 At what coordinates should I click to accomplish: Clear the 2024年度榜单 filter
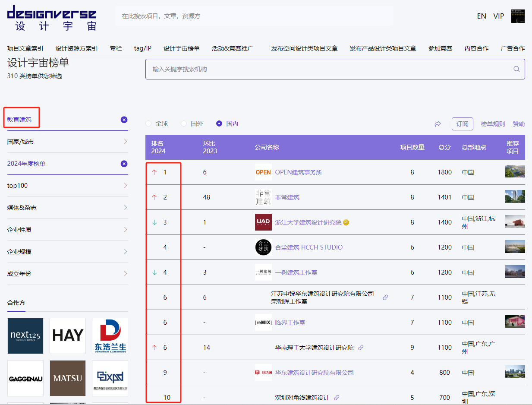[x=124, y=164]
